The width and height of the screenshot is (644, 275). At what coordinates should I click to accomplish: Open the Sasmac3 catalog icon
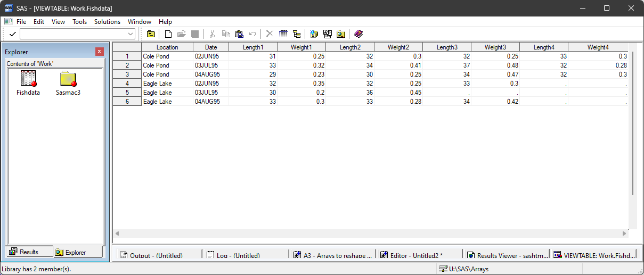point(68,79)
